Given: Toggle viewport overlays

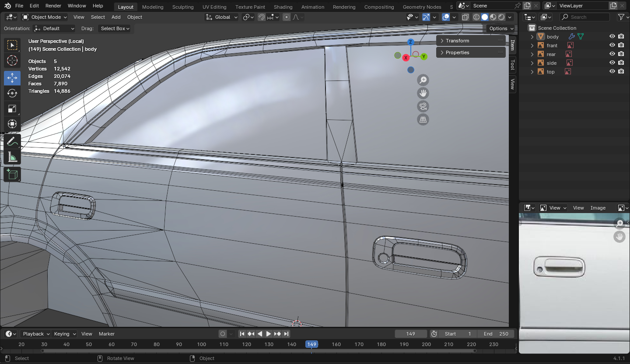Looking at the screenshot, I should pos(446,17).
